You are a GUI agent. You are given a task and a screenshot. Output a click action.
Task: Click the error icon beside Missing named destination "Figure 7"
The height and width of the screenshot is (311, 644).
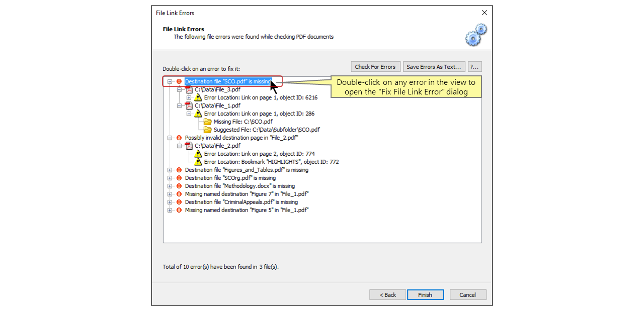[179, 194]
